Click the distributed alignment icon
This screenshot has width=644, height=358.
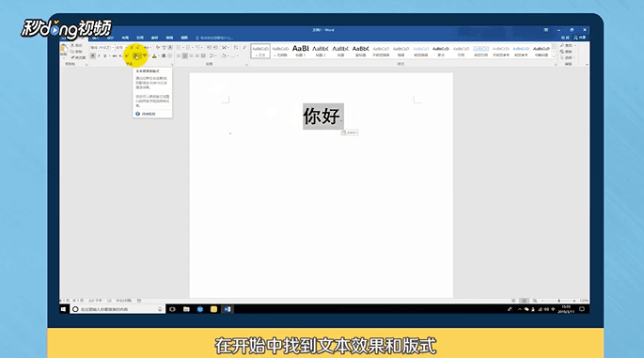[x=203, y=55]
